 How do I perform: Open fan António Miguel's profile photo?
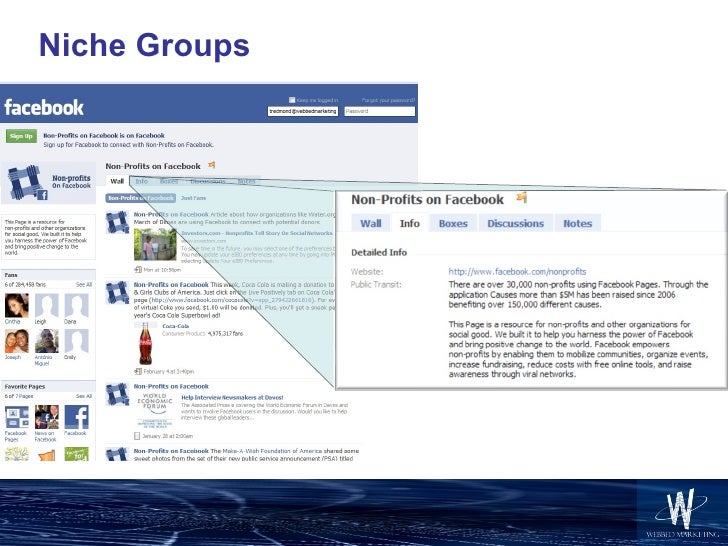[x=46, y=341]
